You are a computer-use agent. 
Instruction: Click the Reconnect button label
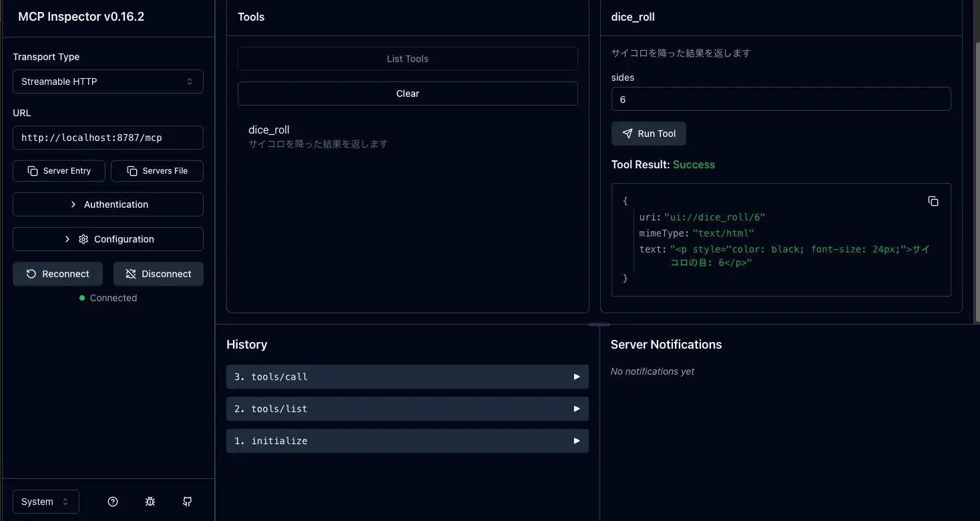point(65,274)
